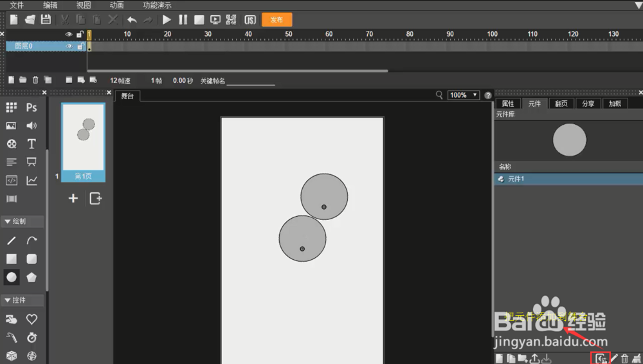Open the 视图 menu
This screenshot has width=643, height=364.
point(84,5)
